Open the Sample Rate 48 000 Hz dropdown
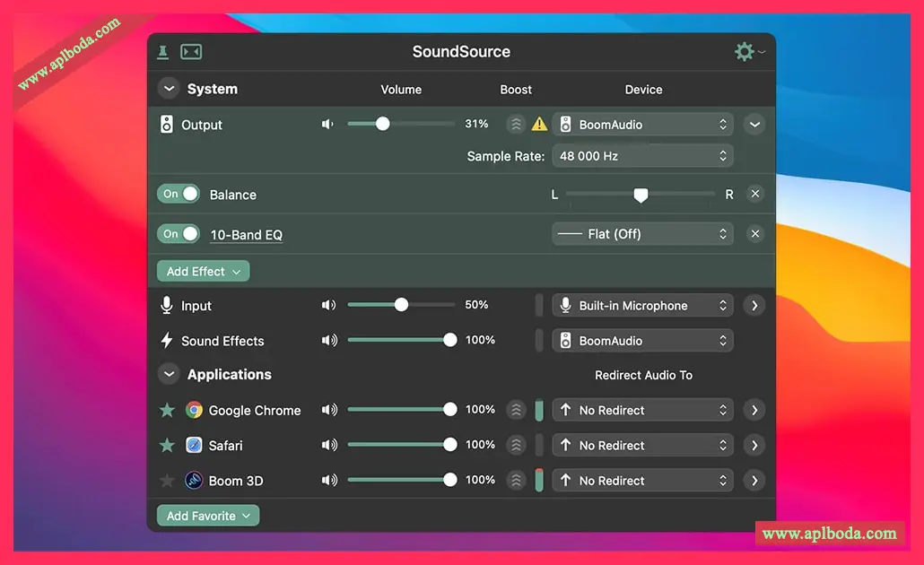The height and width of the screenshot is (565, 924). click(642, 156)
